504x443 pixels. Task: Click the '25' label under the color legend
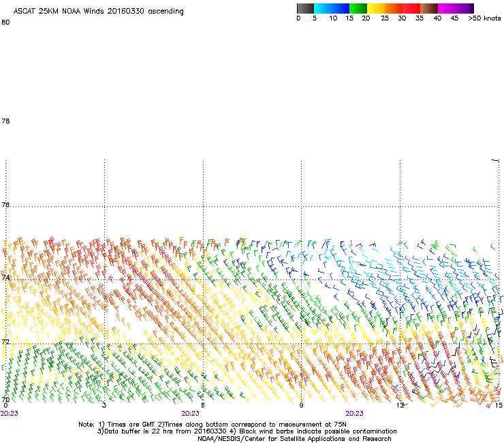click(385, 18)
